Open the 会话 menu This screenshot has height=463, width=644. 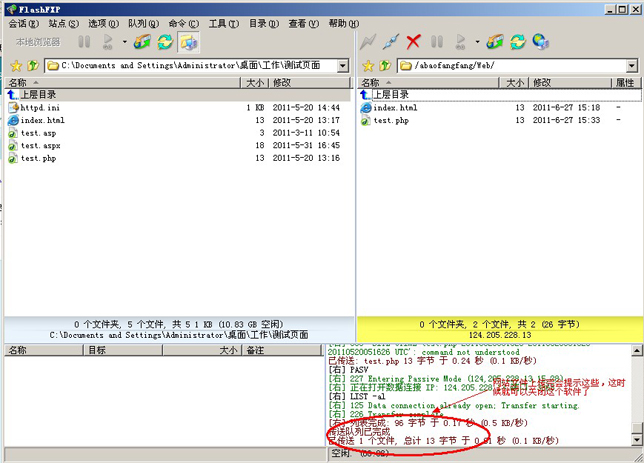tap(23, 24)
